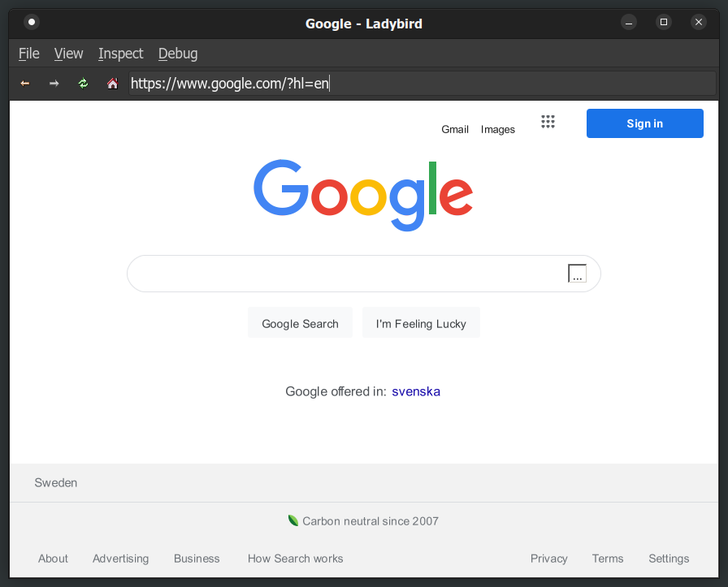
Task: Open the View menu
Action: [x=69, y=54]
